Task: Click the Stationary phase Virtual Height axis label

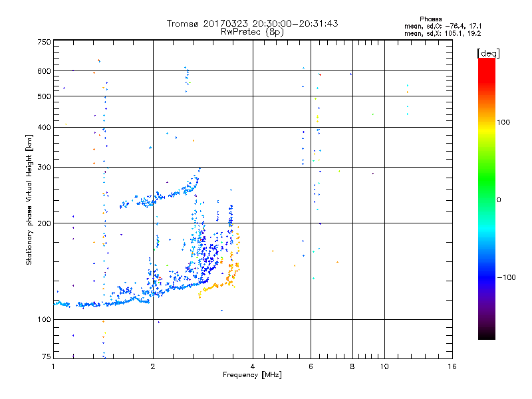Action: pos(29,199)
